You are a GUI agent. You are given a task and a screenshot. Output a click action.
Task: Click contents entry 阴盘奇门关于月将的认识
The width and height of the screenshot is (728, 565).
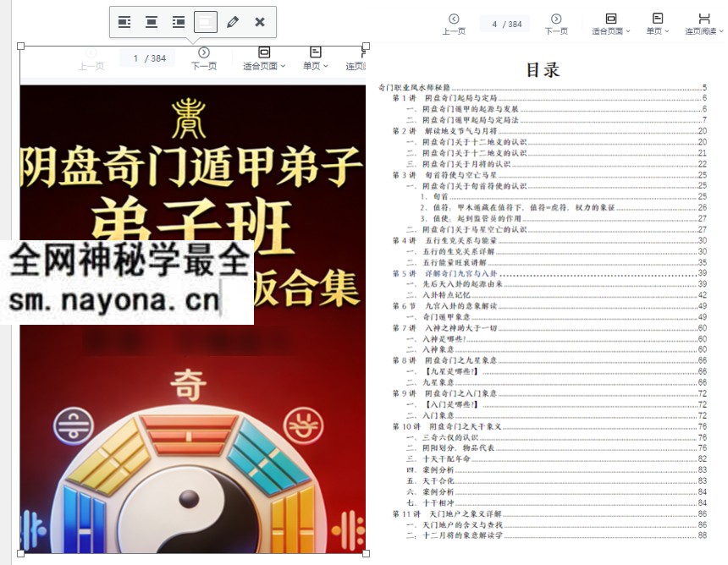pos(557,164)
